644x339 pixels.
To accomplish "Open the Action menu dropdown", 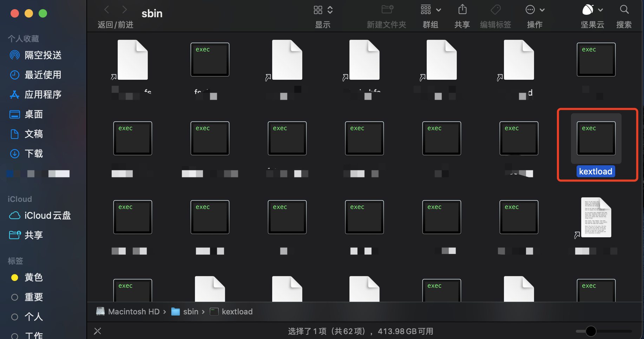I will pyautogui.click(x=535, y=10).
